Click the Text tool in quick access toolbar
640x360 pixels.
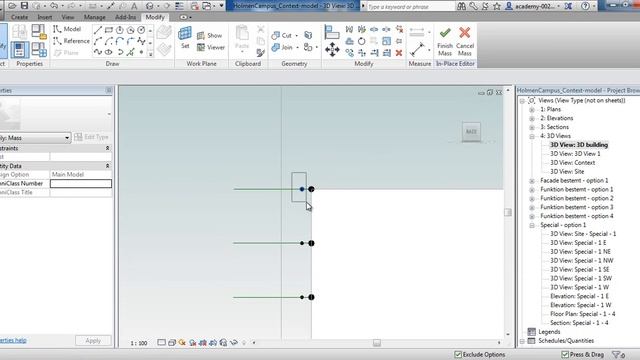click(x=134, y=6)
